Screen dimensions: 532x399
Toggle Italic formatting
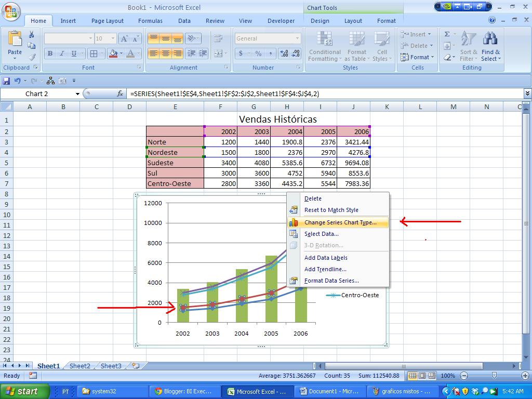point(62,54)
